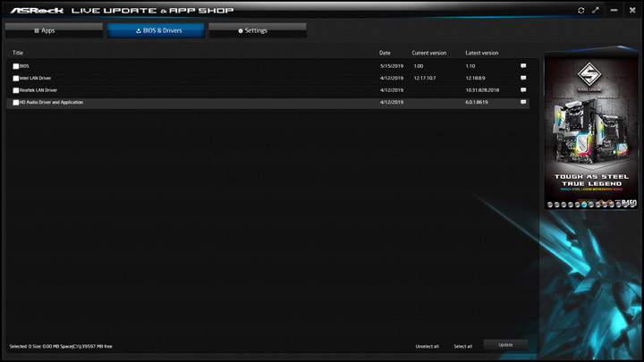The height and width of the screenshot is (362, 644).
Task: Jump to the first banner carousel dot
Action: [x=550, y=205]
